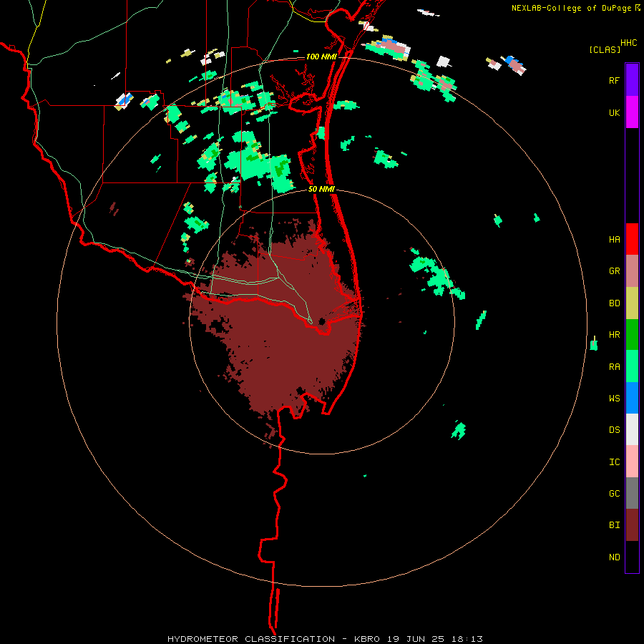Screen dimensions: 644x644
Task: Select the GR legend color block
Action: pyautogui.click(x=632, y=271)
